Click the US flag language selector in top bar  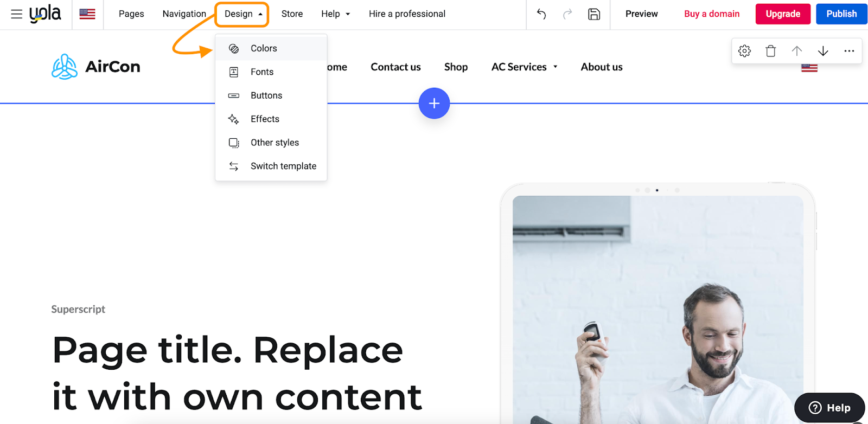pyautogui.click(x=87, y=14)
